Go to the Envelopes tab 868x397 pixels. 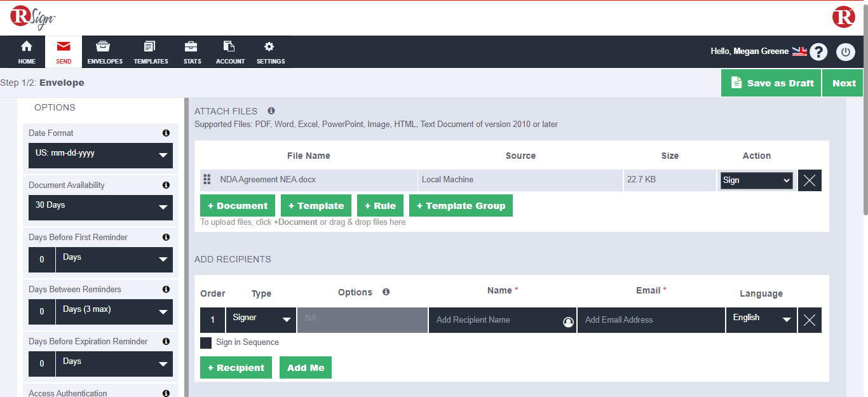point(105,52)
